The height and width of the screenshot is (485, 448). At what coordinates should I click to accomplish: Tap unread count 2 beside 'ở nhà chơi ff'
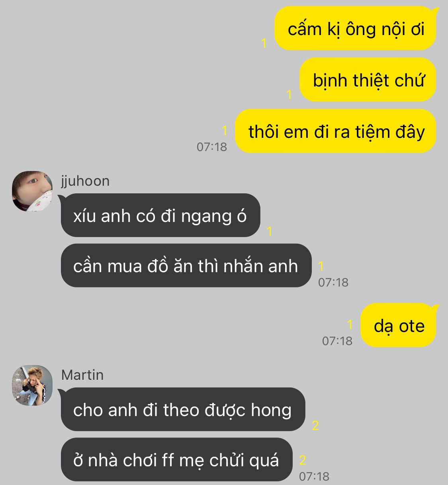point(303,460)
